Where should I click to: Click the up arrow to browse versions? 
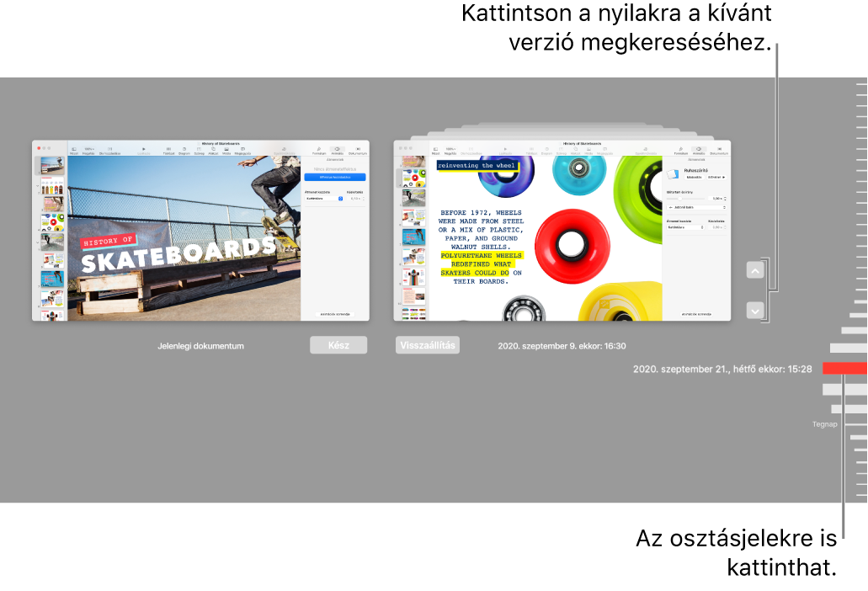click(755, 271)
